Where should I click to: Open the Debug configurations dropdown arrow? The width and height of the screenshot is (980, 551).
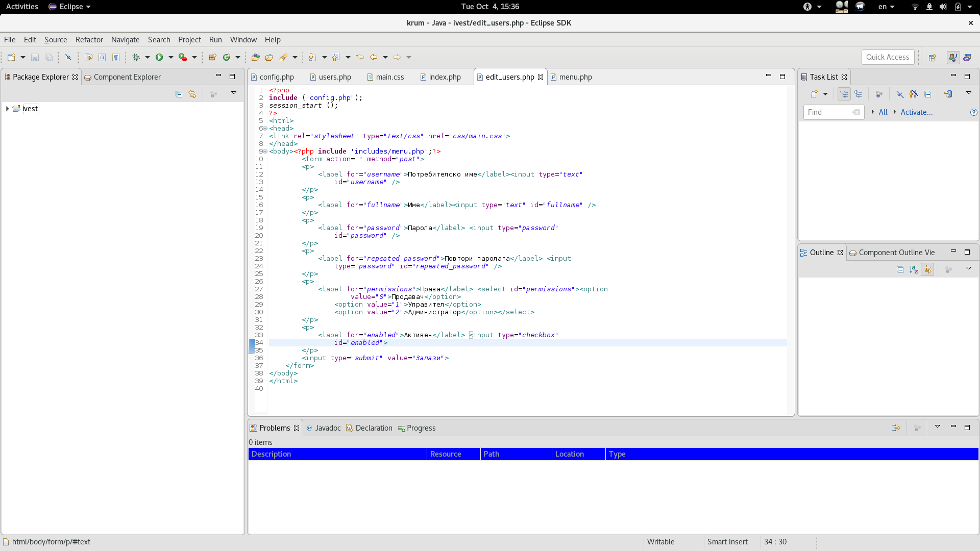[147, 57]
